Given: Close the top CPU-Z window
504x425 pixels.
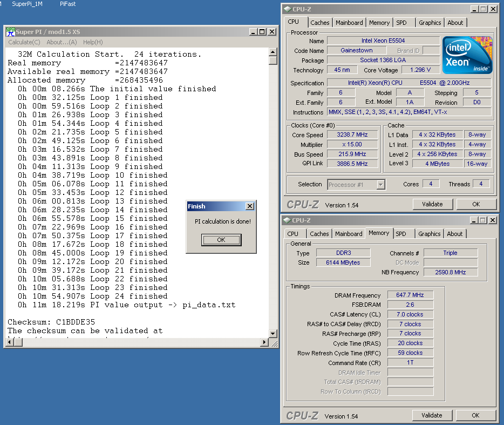Looking at the screenshot, I should [x=493, y=9].
